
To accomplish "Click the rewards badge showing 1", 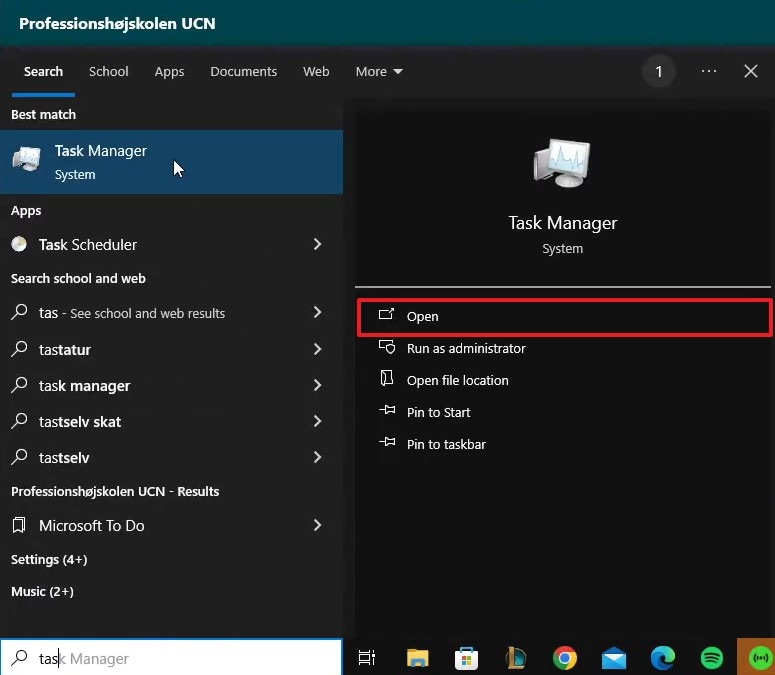I will click(658, 72).
